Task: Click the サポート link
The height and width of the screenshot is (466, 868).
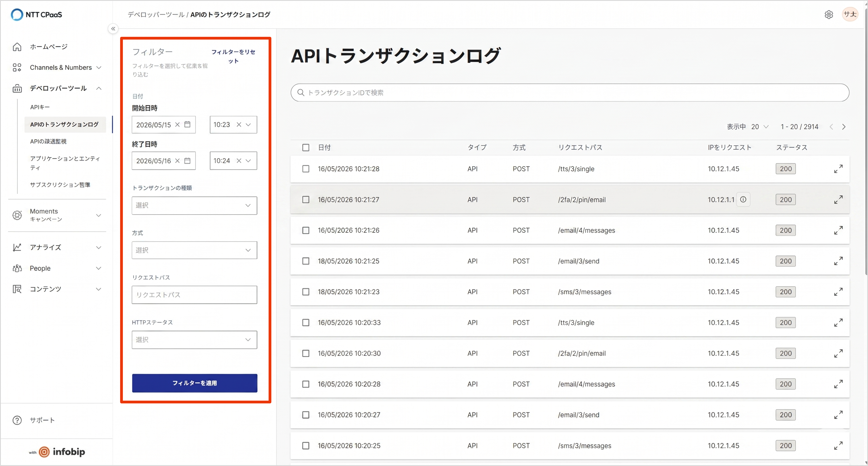Action: coord(42,420)
